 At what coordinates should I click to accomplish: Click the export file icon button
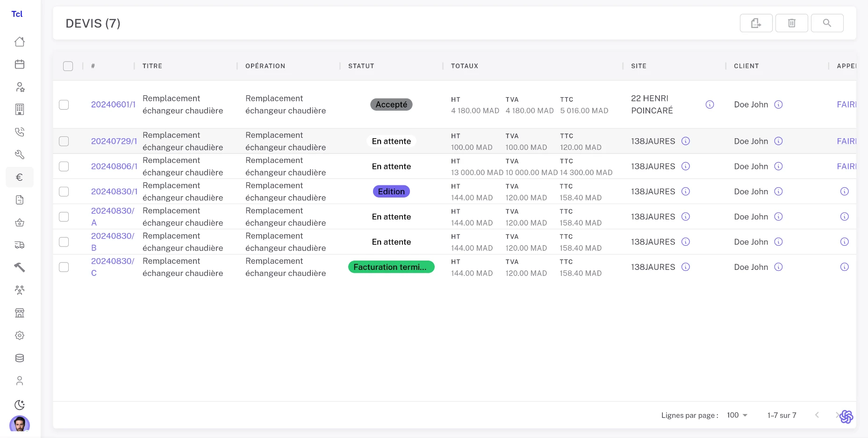(x=756, y=23)
